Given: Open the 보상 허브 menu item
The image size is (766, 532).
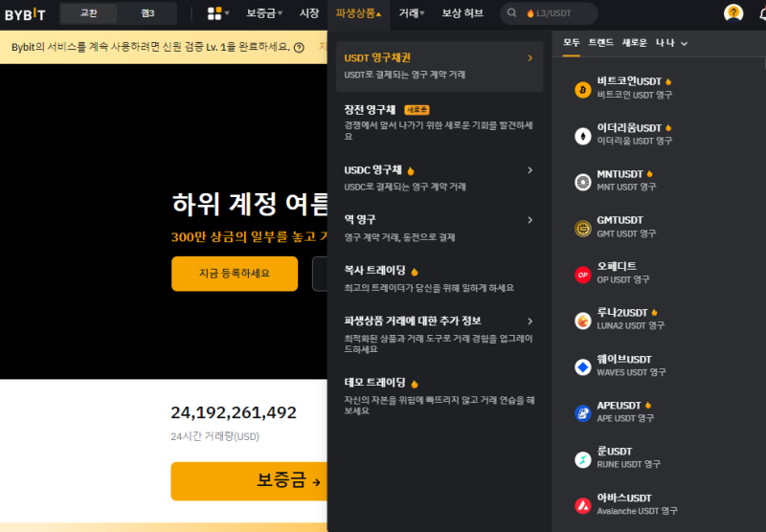Looking at the screenshot, I should pyautogui.click(x=462, y=13).
